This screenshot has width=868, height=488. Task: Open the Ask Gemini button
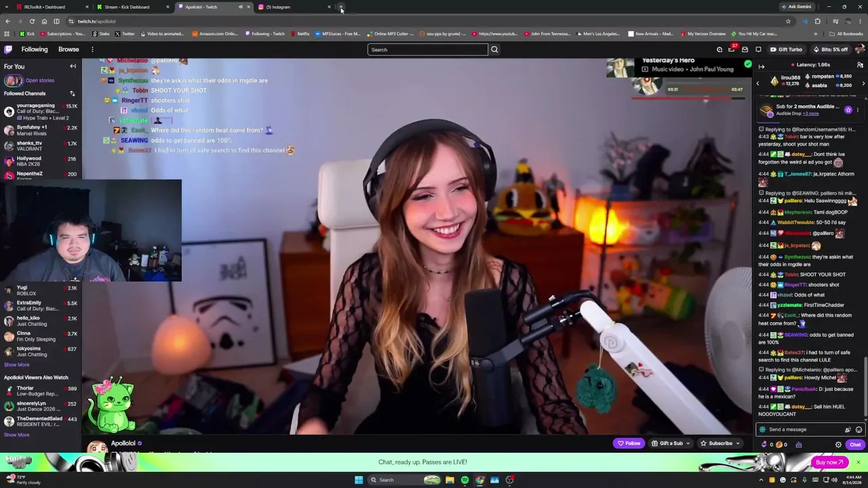tap(796, 7)
